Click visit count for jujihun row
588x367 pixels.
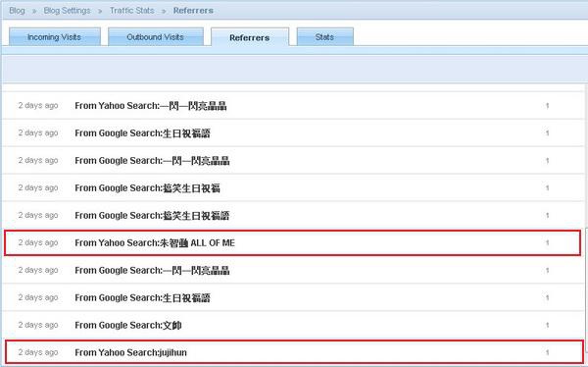click(x=548, y=352)
